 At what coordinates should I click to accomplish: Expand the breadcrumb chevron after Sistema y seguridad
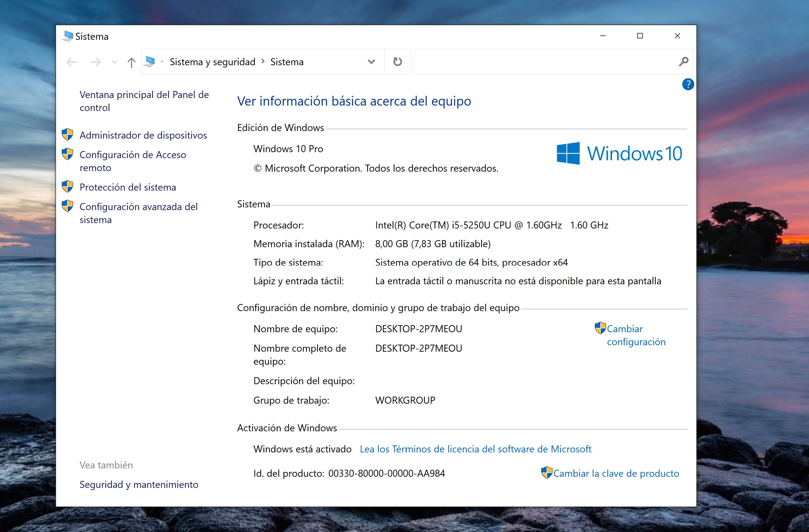(x=263, y=61)
